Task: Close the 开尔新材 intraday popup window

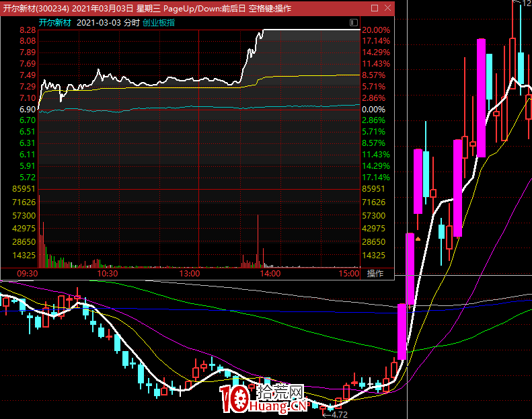Action: 387,8
